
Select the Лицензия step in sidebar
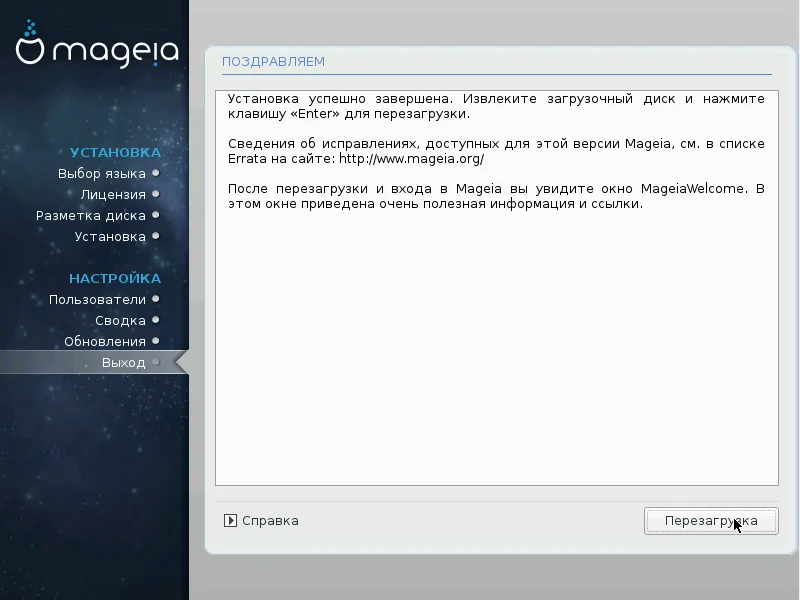point(113,194)
